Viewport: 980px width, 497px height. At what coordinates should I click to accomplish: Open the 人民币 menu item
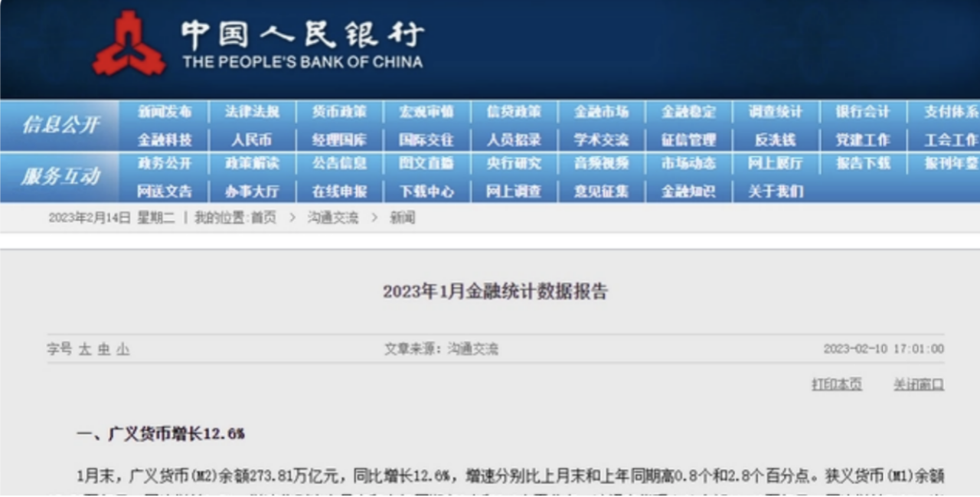(x=253, y=139)
